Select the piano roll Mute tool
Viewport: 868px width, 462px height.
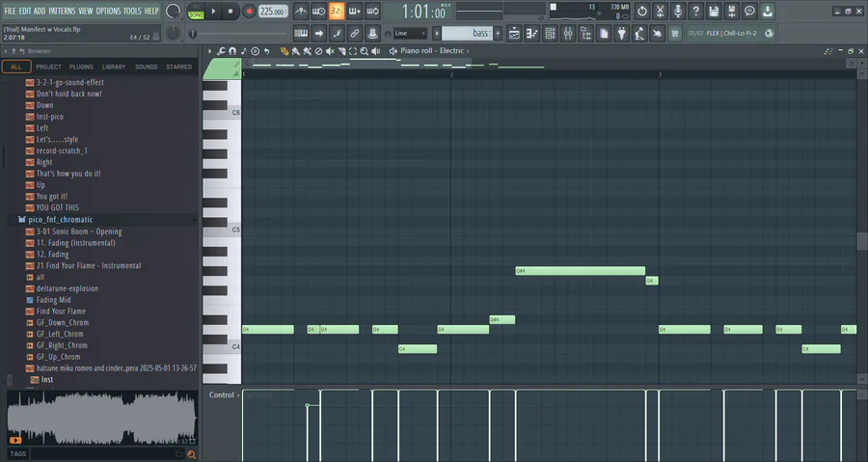coord(330,51)
